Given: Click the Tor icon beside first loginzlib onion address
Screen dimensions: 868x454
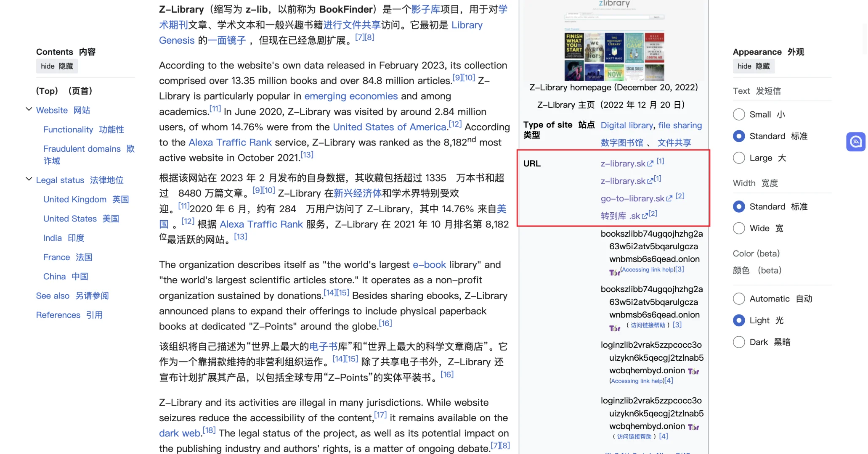Looking at the screenshot, I should (693, 371).
